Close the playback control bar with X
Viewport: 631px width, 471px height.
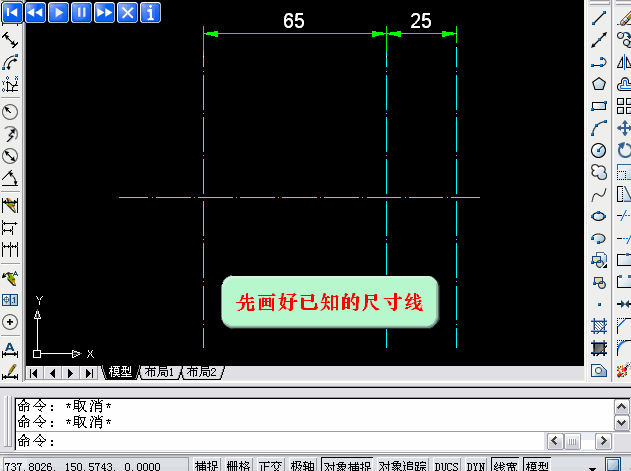[128, 12]
